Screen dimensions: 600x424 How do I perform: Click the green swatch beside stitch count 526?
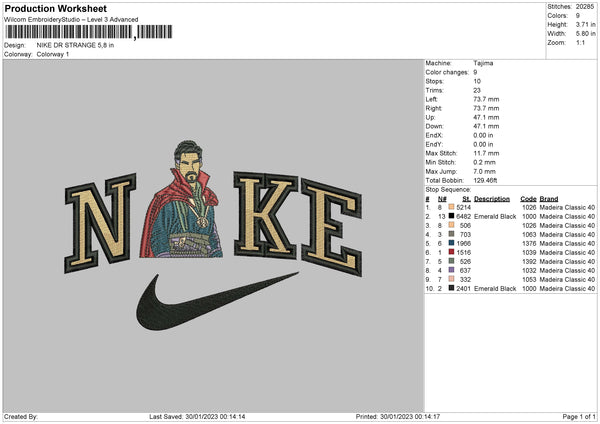[451, 261]
